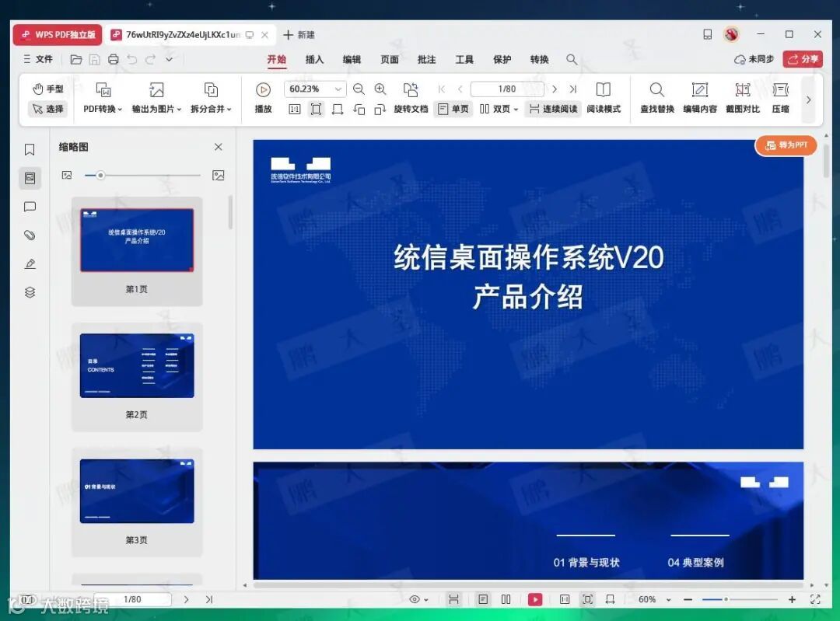
Task: Activate the 选择 selection tool
Action: pos(48,109)
